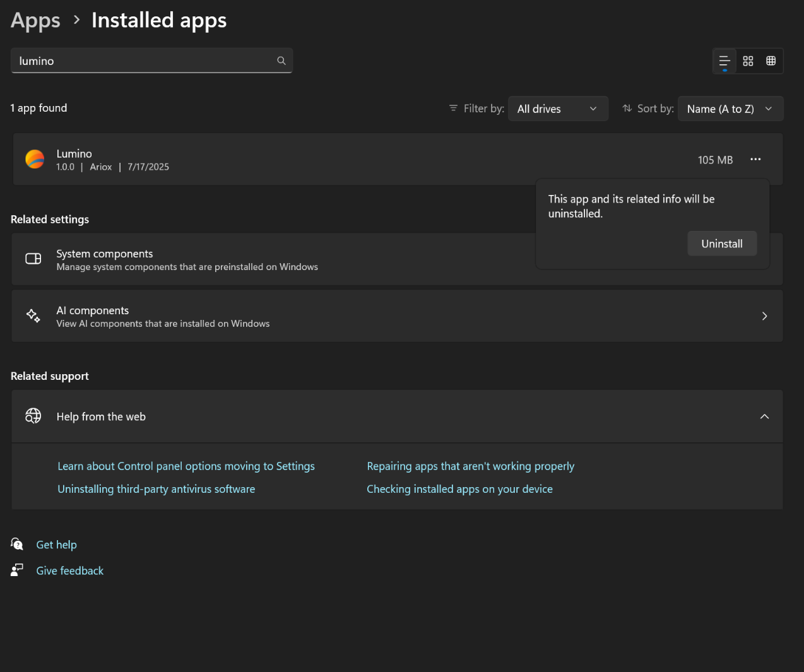The width and height of the screenshot is (804, 672).
Task: Open Uninstalling third-party antivirus software link
Action: 157,489
